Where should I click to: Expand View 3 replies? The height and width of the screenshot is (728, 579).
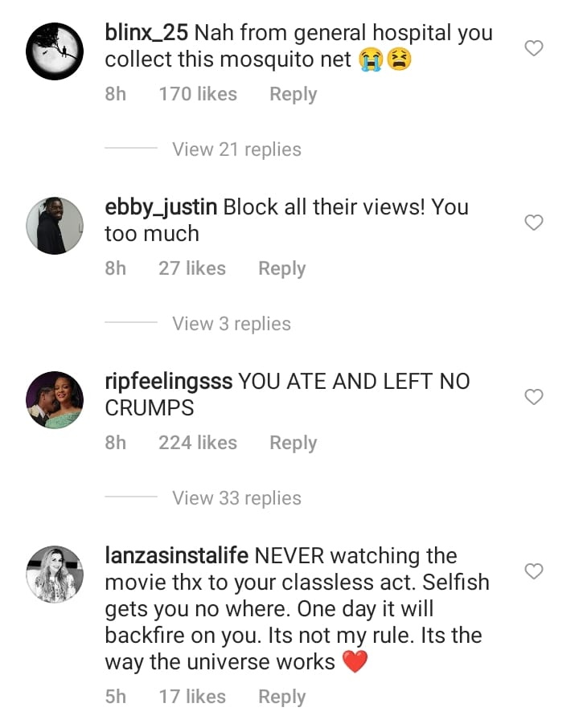click(231, 324)
